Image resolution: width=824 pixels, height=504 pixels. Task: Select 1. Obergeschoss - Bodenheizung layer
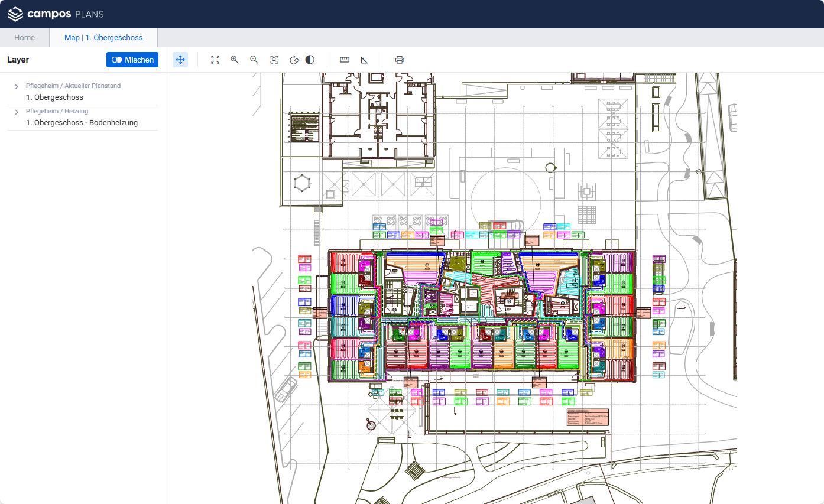pos(82,123)
